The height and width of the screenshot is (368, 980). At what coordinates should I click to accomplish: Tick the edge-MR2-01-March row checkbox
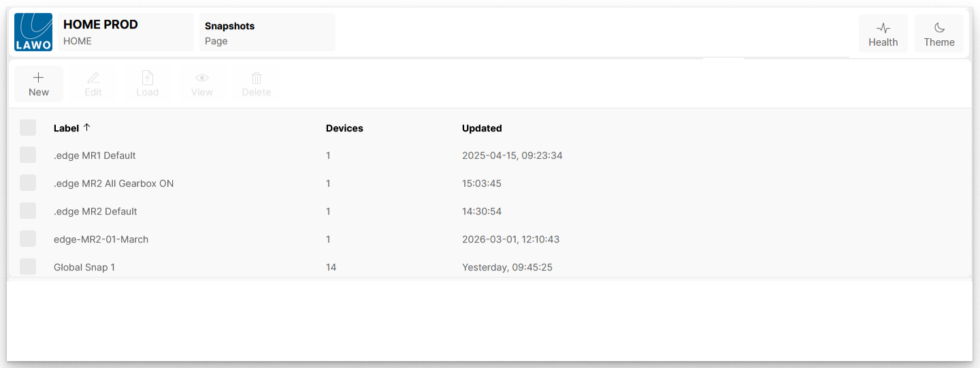point(28,239)
